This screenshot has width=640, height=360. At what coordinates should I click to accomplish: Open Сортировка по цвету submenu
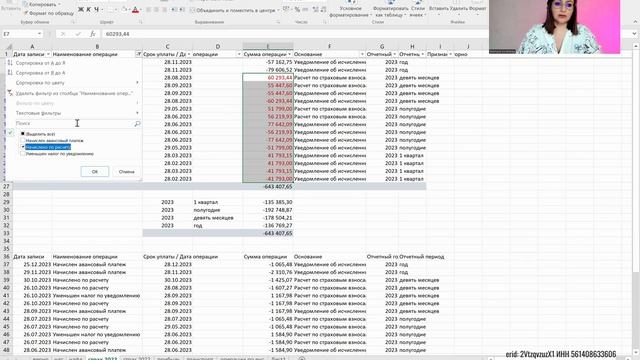[x=73, y=83]
